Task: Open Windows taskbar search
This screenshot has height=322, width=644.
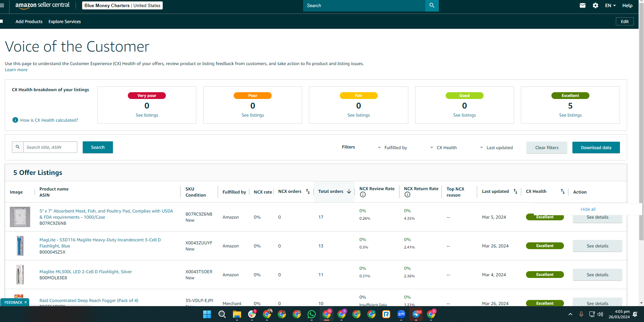Action: coord(222,314)
